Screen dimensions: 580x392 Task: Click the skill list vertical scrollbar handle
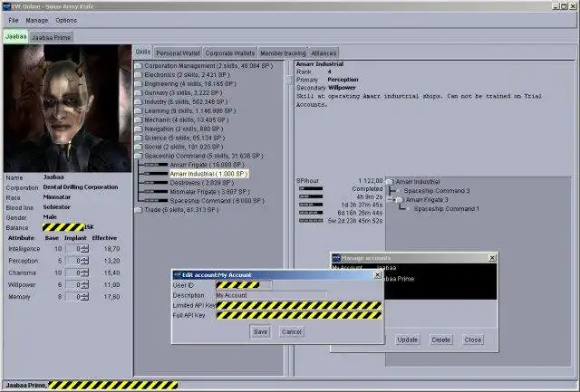pyautogui.click(x=289, y=80)
